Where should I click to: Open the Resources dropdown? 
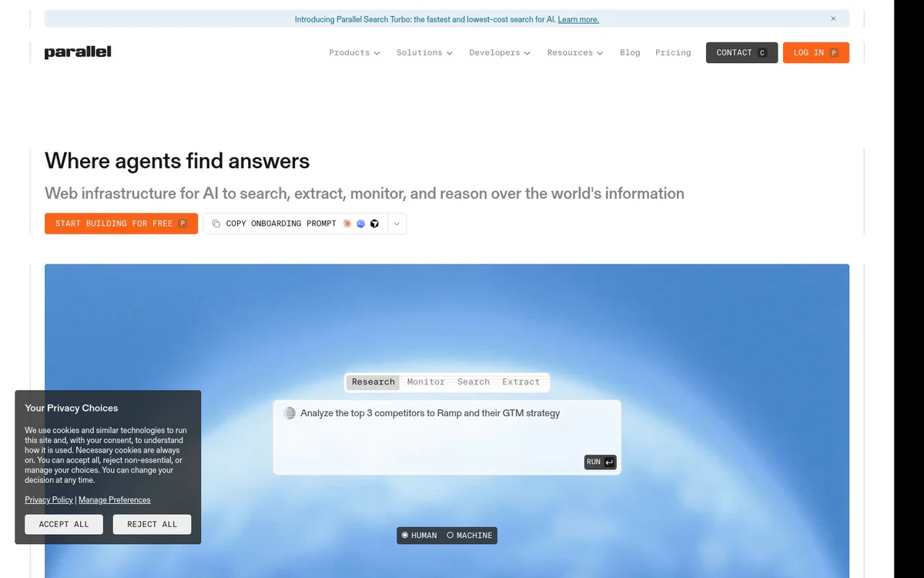tap(575, 52)
